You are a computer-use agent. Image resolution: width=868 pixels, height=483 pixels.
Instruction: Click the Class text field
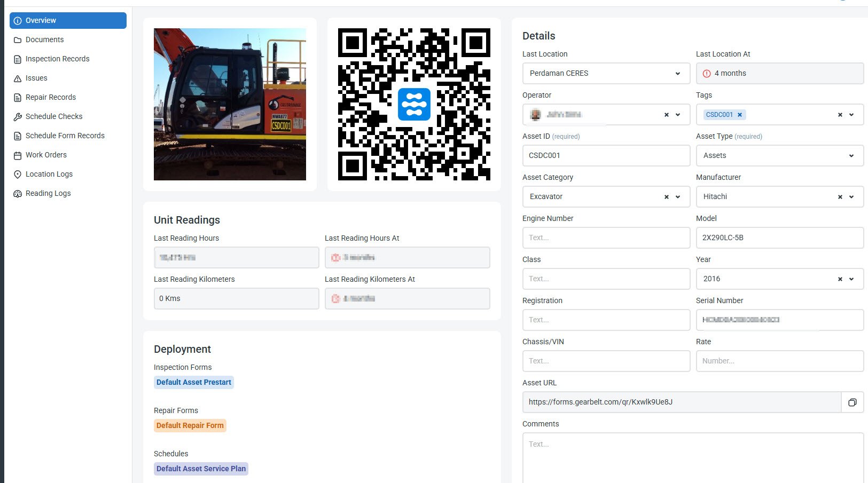606,279
